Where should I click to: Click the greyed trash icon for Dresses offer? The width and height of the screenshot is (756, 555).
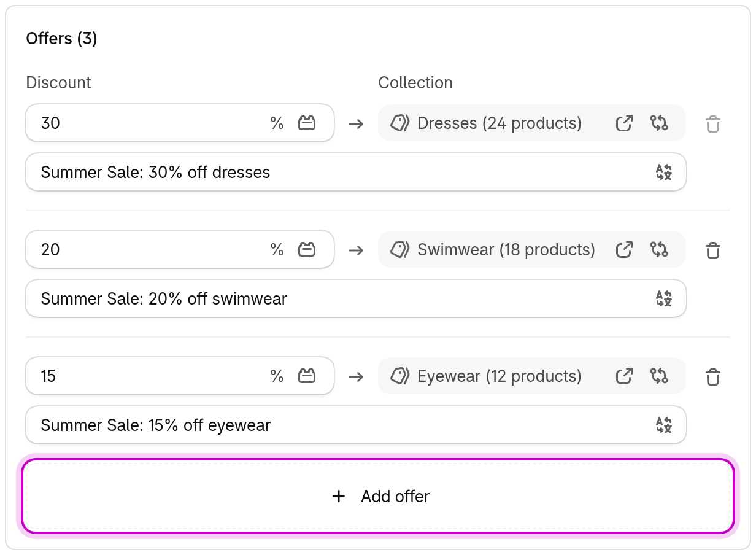(x=712, y=124)
